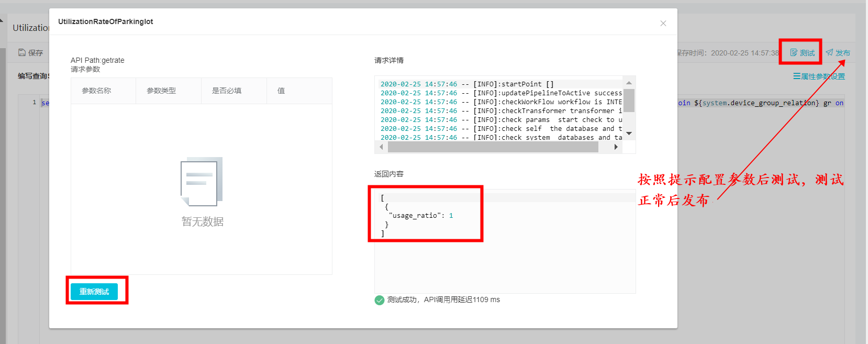
Task: Click the 值 column header
Action: pyautogui.click(x=281, y=91)
